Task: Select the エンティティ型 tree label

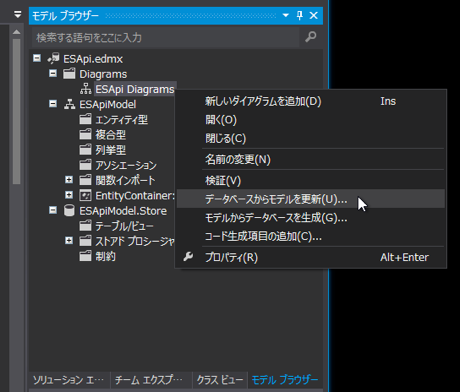Action: [122, 120]
